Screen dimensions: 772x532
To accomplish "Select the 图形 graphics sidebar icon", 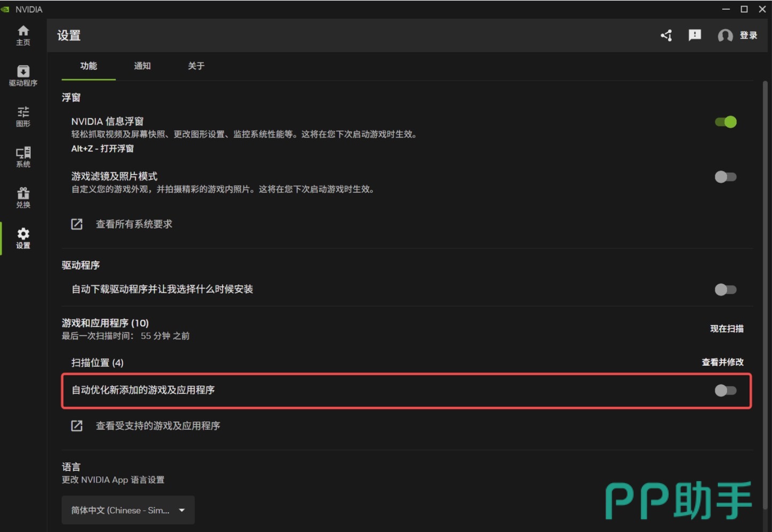I will coord(23,117).
